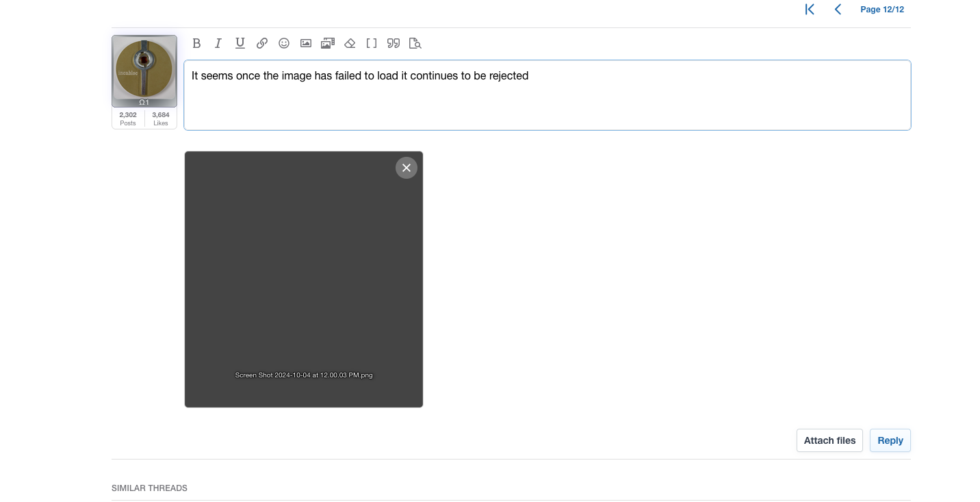
Task: Submit the post with Reply
Action: coord(890,440)
